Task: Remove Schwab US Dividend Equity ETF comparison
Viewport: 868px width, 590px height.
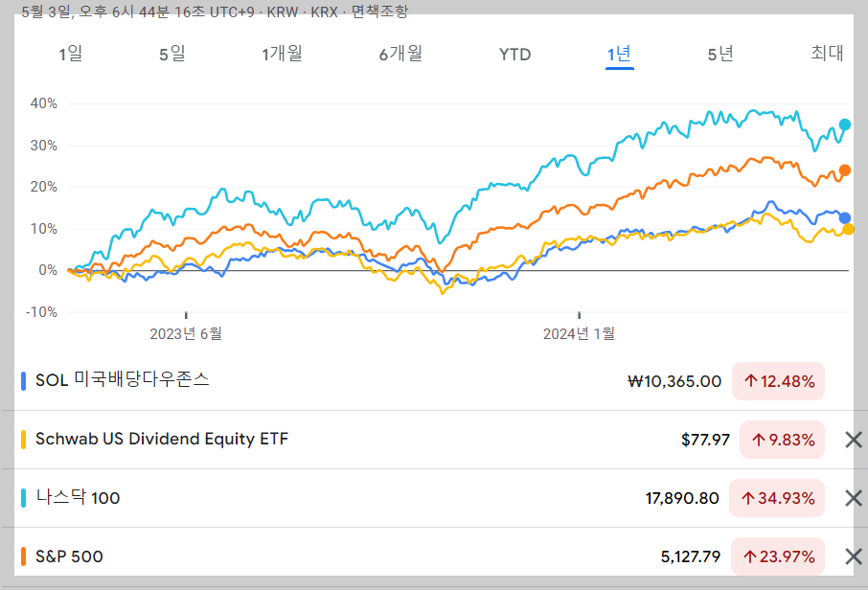Action: pos(852,440)
